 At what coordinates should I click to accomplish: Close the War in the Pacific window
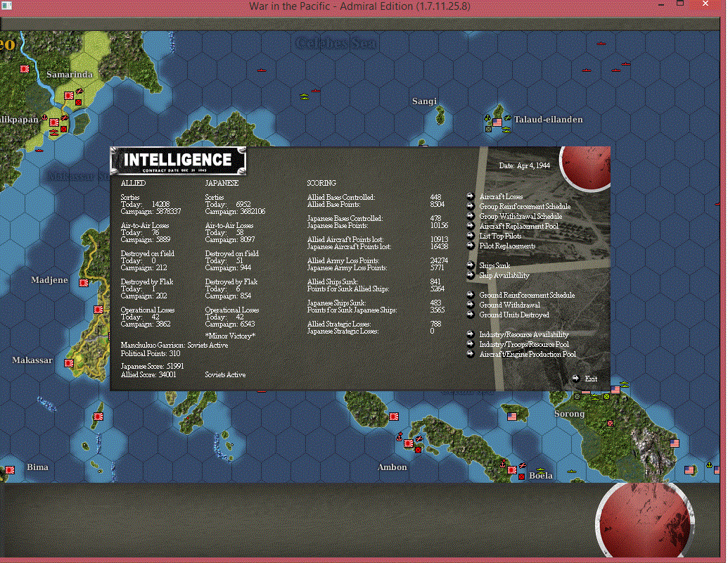pyautogui.click(x=705, y=4)
